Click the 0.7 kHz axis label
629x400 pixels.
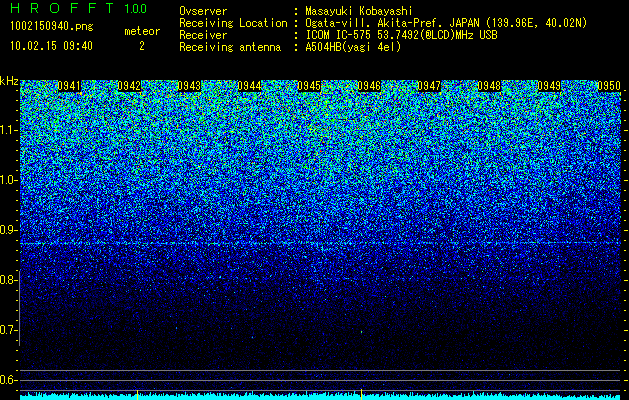(x=8, y=330)
